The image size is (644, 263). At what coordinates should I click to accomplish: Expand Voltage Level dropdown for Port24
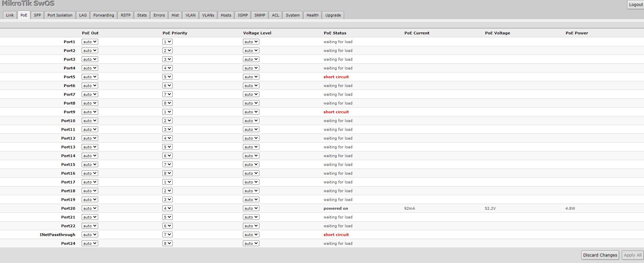[x=251, y=243]
